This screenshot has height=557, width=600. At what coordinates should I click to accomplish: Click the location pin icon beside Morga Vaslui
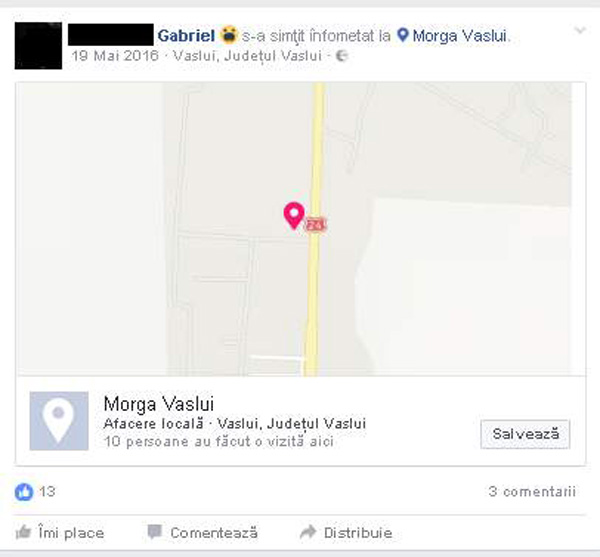[x=403, y=35]
